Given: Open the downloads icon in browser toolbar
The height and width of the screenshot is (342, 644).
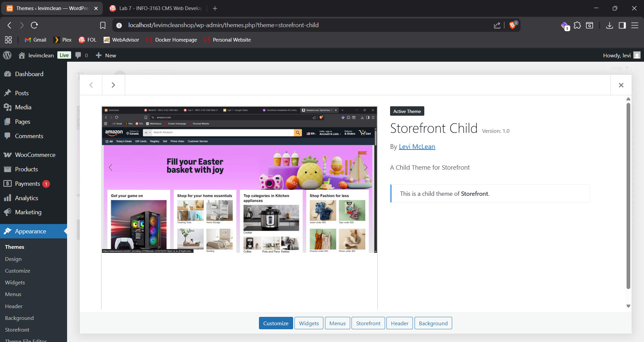Looking at the screenshot, I should (609, 25).
